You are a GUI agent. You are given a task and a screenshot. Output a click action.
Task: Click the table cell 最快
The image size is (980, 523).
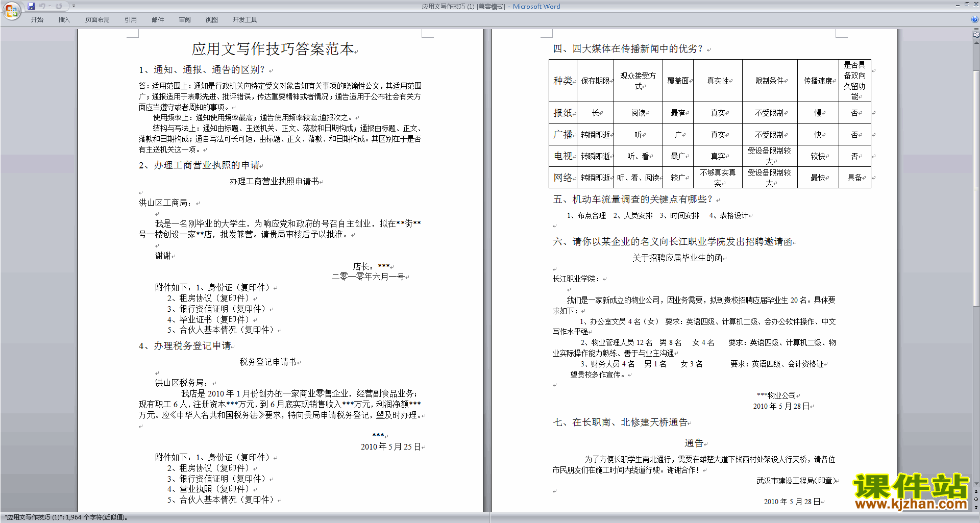[x=818, y=178]
